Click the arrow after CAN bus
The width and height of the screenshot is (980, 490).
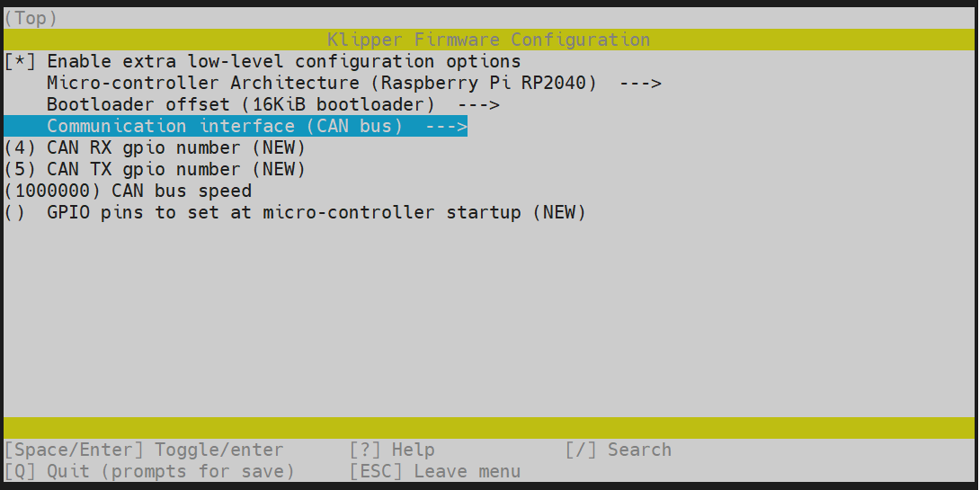click(x=445, y=127)
